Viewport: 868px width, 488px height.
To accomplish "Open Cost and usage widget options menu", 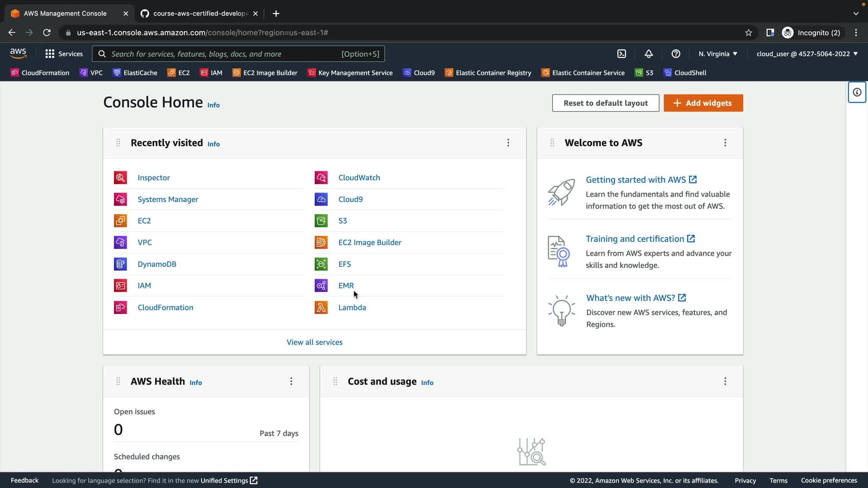I will pos(725,381).
